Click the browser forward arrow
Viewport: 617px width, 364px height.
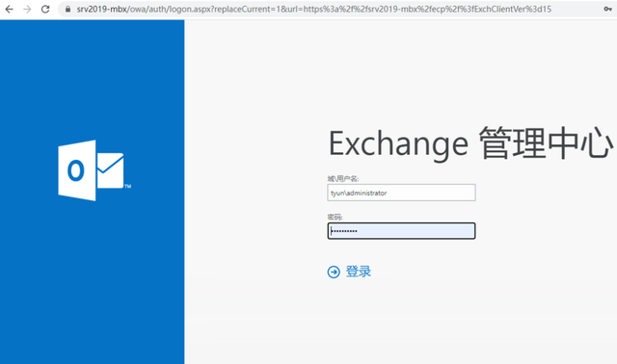pyautogui.click(x=27, y=9)
